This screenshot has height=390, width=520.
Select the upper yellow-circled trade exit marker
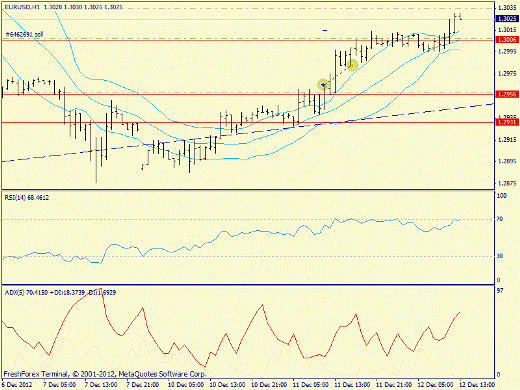pos(352,65)
